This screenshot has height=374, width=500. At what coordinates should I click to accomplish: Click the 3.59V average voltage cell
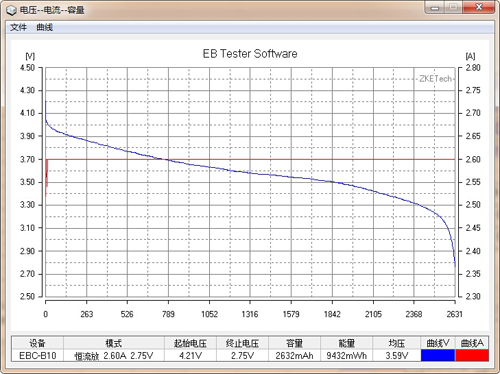397,356
